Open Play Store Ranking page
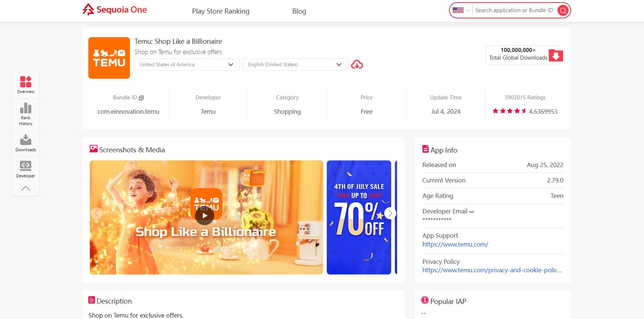This screenshot has height=319, width=644. (221, 11)
